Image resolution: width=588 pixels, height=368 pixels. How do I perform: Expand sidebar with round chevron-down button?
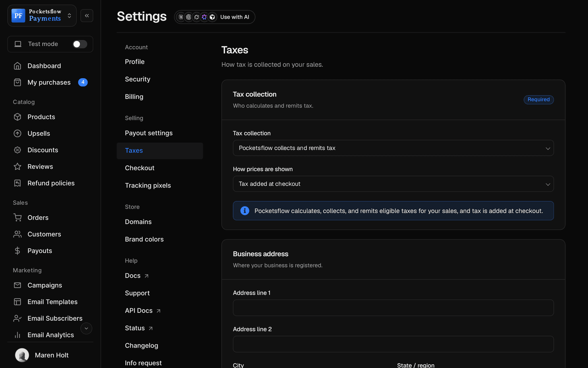pyautogui.click(x=86, y=328)
